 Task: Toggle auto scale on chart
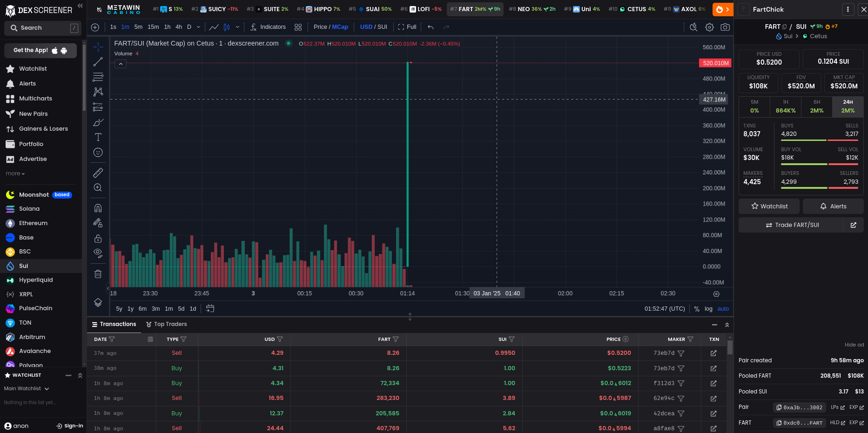coord(723,309)
